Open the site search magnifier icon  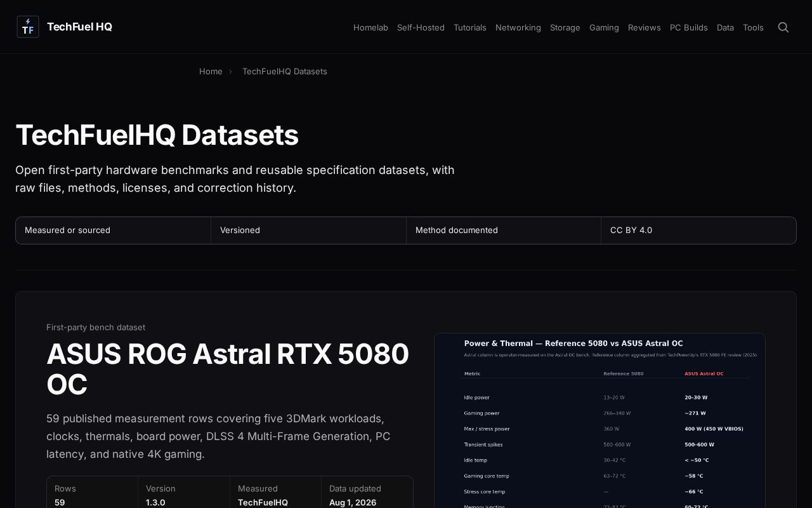tap(783, 27)
